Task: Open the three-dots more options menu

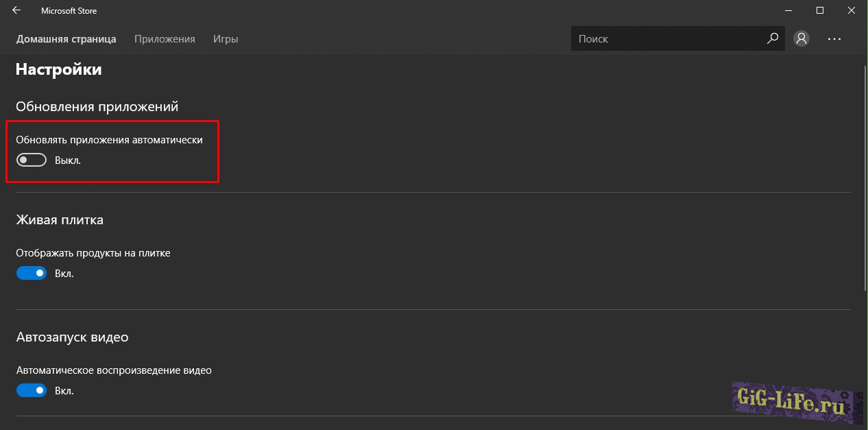Action: coord(834,39)
